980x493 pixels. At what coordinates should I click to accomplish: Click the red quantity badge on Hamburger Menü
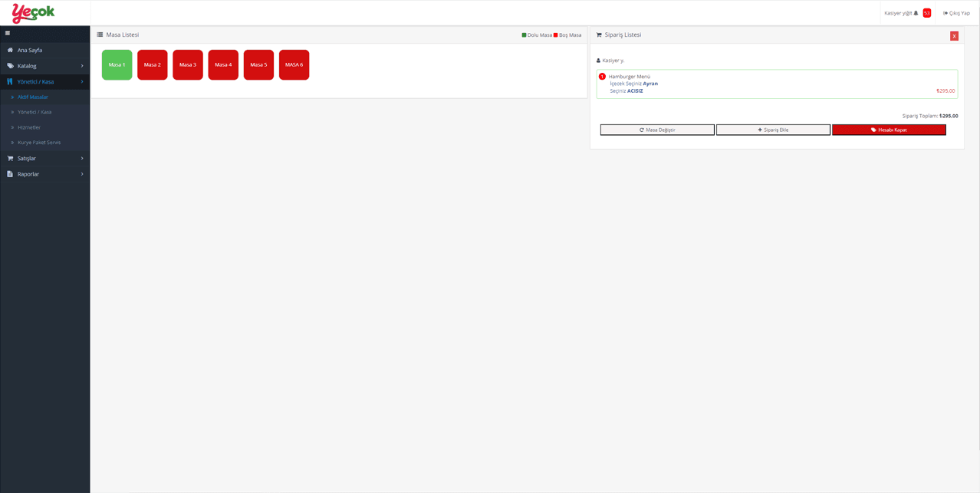602,77
